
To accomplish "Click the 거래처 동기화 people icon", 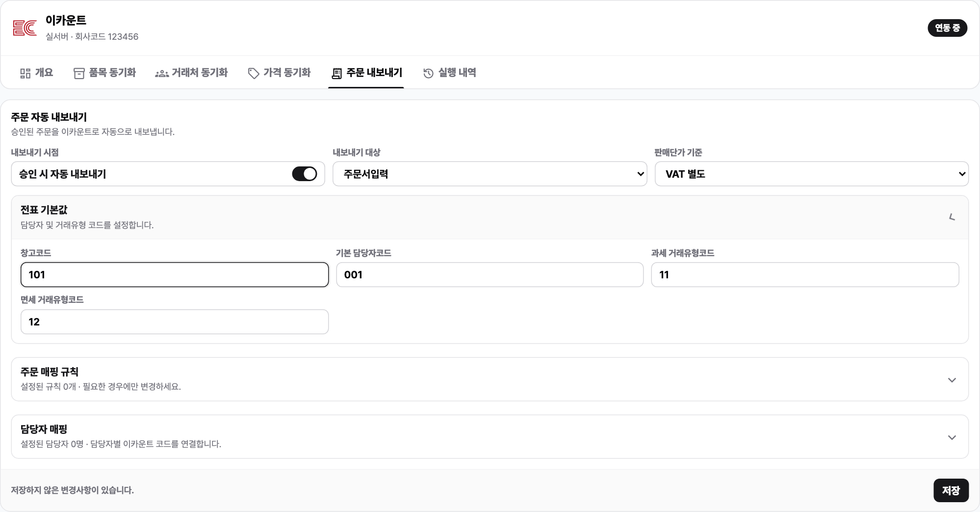I will pos(162,73).
